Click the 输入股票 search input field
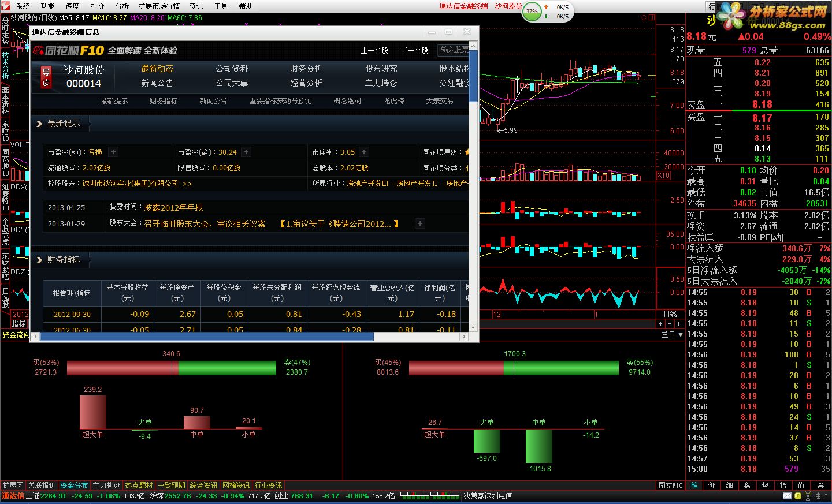 (454, 50)
